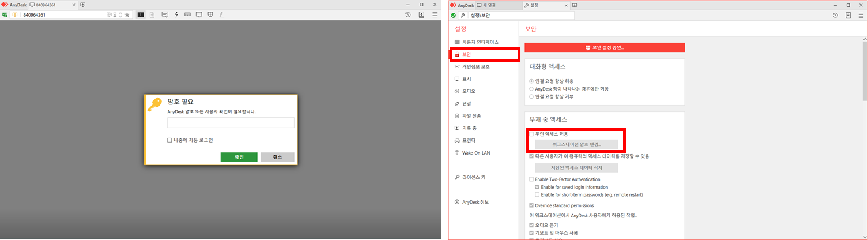Open 보안 settings section

pos(484,55)
